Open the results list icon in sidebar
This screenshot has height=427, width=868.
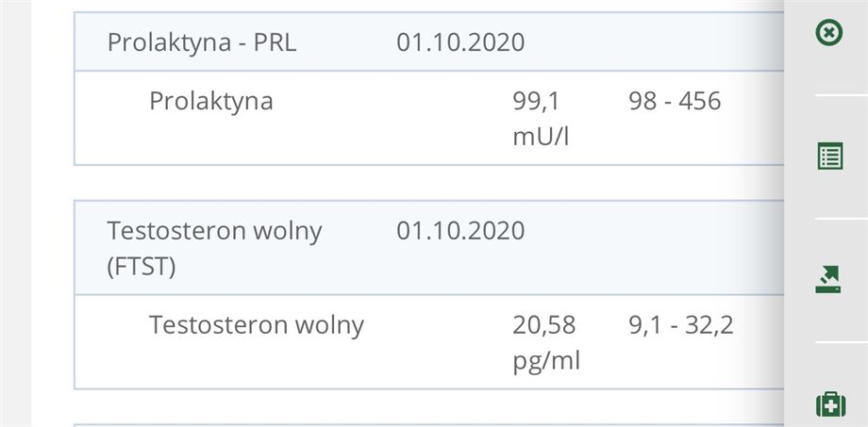(830, 156)
